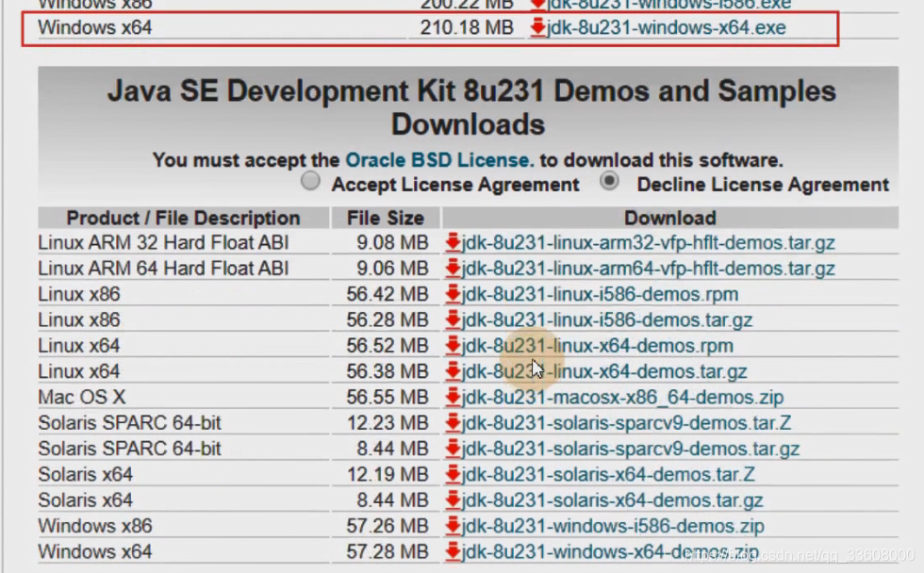Screen dimensions: 924x573
Task: Download jdk-8u231-solaris-sparcv9-demos.tar.gz
Action: coord(631,449)
